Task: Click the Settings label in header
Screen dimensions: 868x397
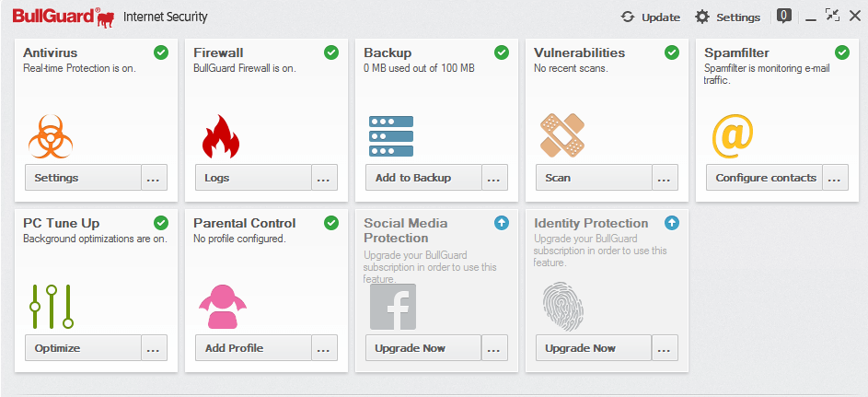Action: [x=738, y=18]
